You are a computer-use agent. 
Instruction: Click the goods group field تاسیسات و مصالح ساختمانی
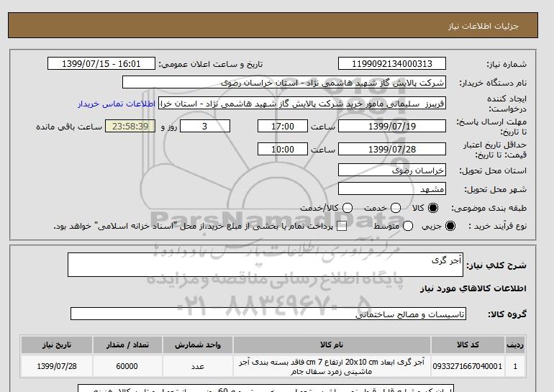(x=268, y=314)
